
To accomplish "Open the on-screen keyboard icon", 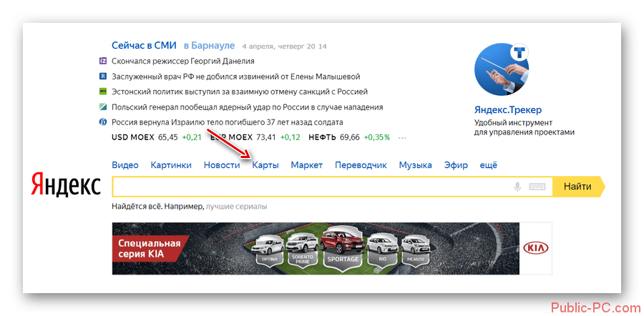I will [x=537, y=187].
